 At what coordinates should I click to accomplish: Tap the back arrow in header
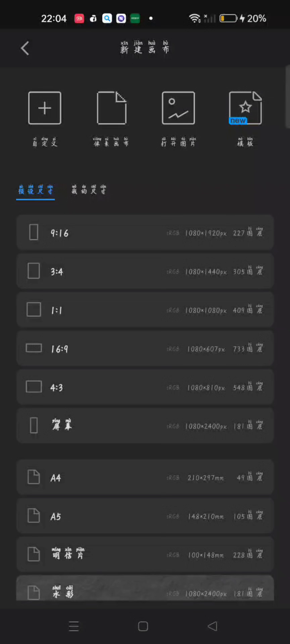(x=25, y=48)
